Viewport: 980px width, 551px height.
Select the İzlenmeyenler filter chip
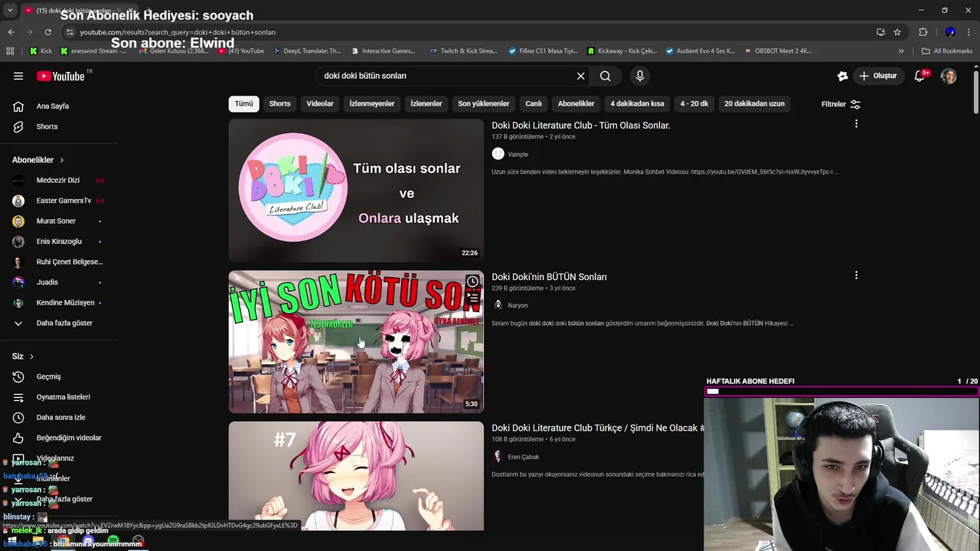372,103
